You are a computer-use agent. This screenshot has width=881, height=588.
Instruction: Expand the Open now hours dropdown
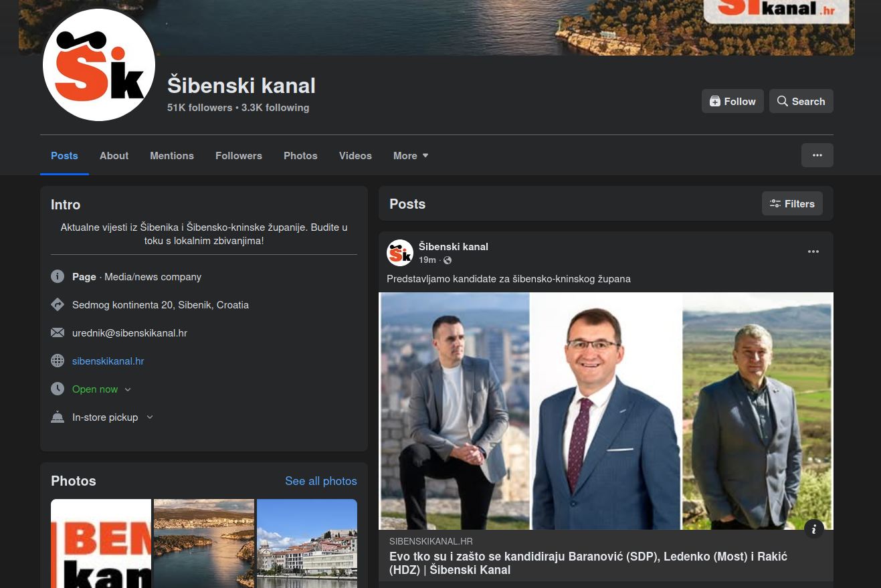pos(128,389)
